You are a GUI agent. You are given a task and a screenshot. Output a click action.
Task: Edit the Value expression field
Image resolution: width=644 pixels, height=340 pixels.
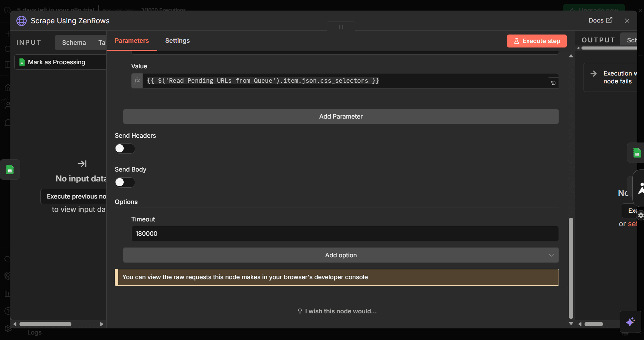click(x=345, y=81)
